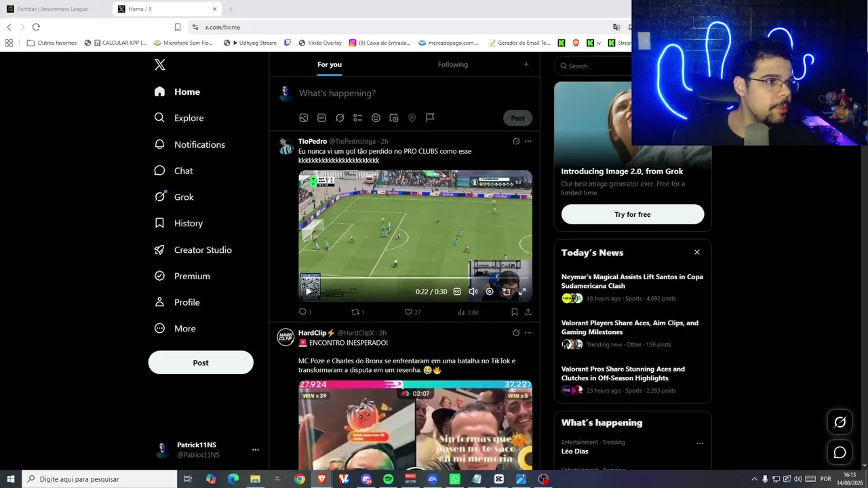Click the flag icon in compose toolbar
The height and width of the screenshot is (488, 868).
(x=430, y=118)
